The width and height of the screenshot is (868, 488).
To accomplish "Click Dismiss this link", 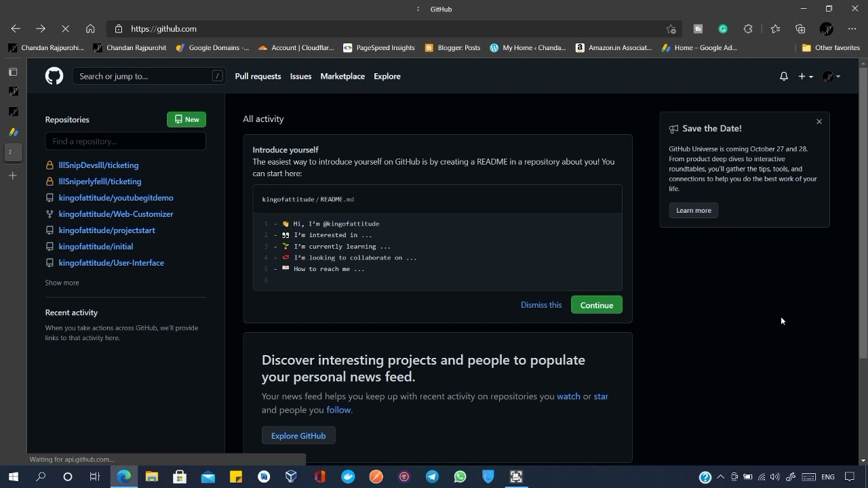I will click(x=541, y=305).
